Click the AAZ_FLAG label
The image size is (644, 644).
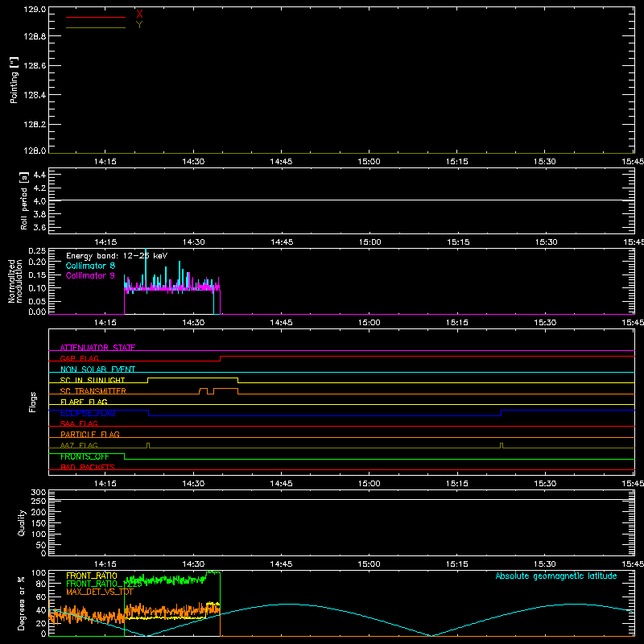click(79, 445)
